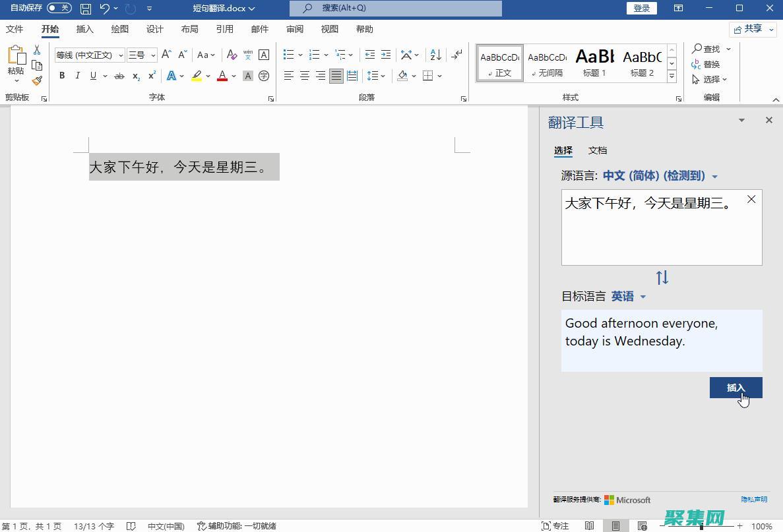Click the Format Painter brush icon
This screenshot has width=783, height=532.
[x=37, y=80]
